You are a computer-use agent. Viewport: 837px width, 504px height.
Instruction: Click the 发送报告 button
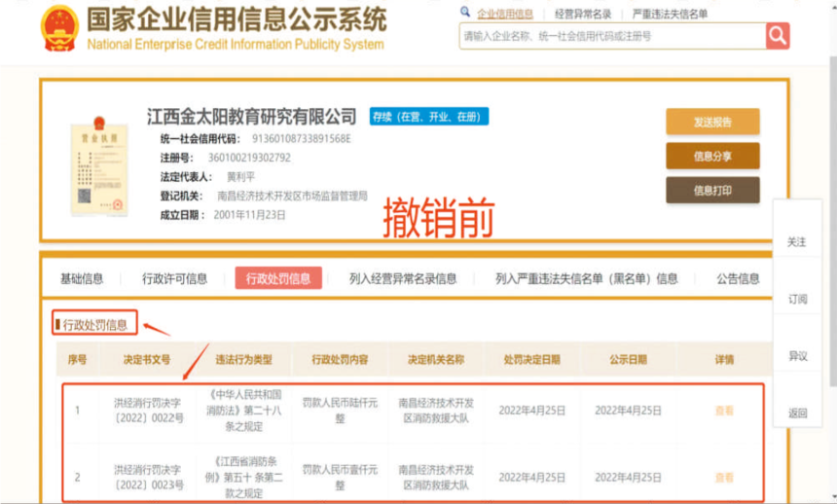pos(712,122)
